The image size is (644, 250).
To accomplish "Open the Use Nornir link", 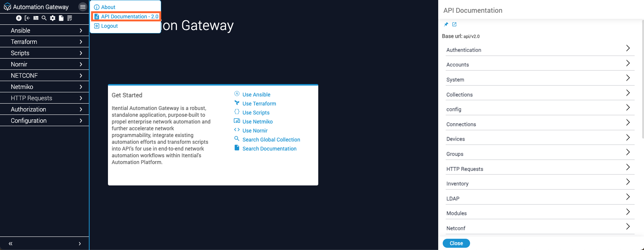I will coord(255,131).
